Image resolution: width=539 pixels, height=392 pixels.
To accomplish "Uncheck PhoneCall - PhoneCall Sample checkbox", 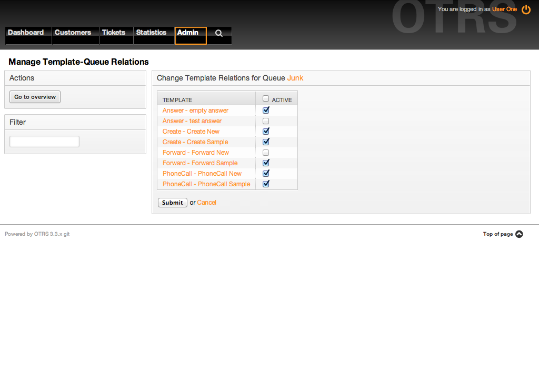I will pos(266,184).
